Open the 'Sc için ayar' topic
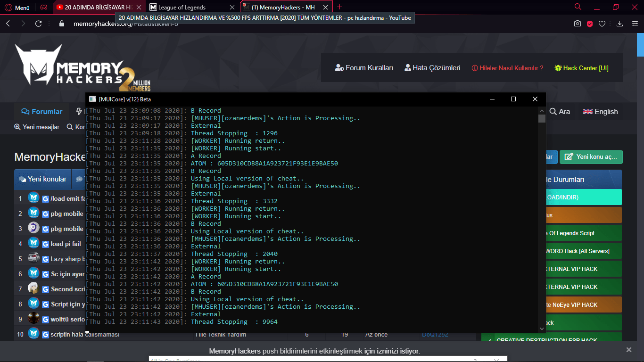Screen dimensions: 644x362 point(68,274)
